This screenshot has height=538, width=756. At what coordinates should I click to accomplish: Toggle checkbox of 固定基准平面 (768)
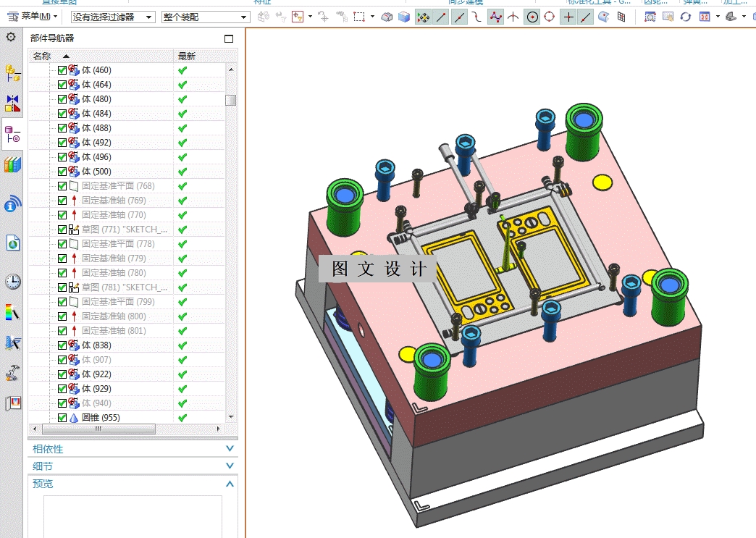(62, 186)
